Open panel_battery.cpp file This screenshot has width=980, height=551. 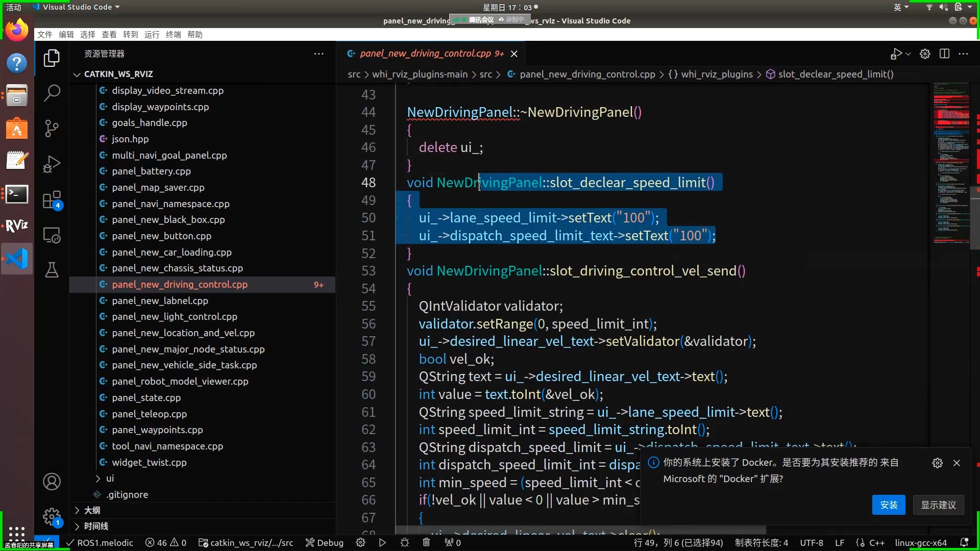coord(151,171)
